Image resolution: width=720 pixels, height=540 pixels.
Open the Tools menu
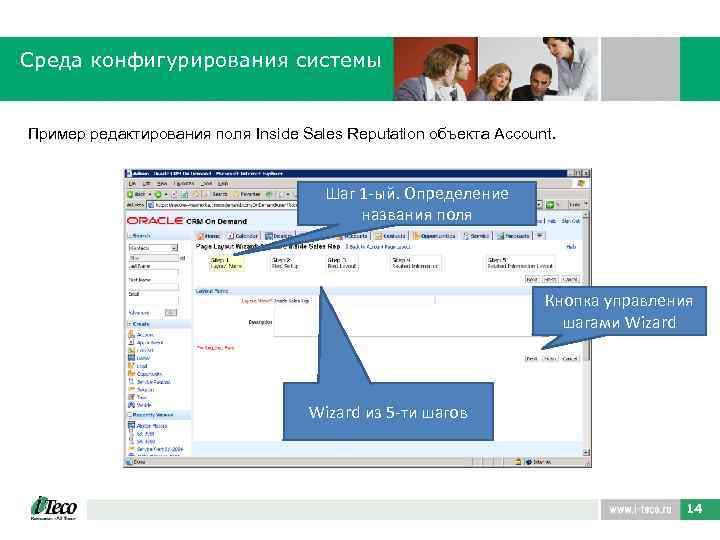(207, 184)
